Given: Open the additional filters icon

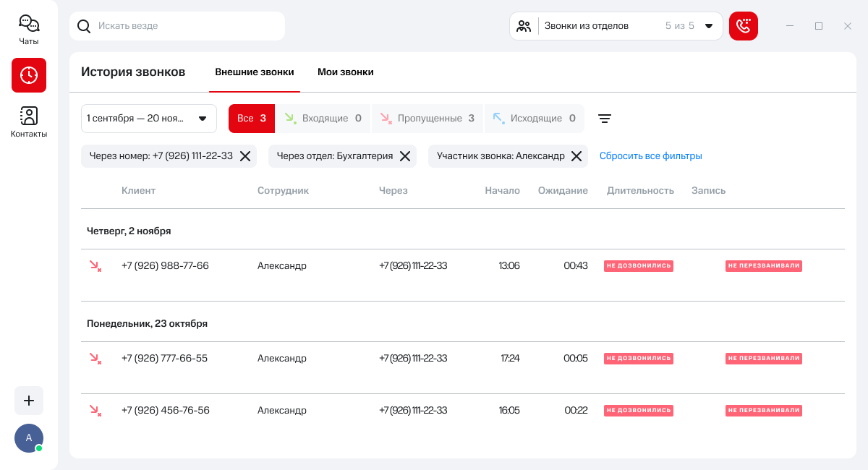Looking at the screenshot, I should 605,119.
